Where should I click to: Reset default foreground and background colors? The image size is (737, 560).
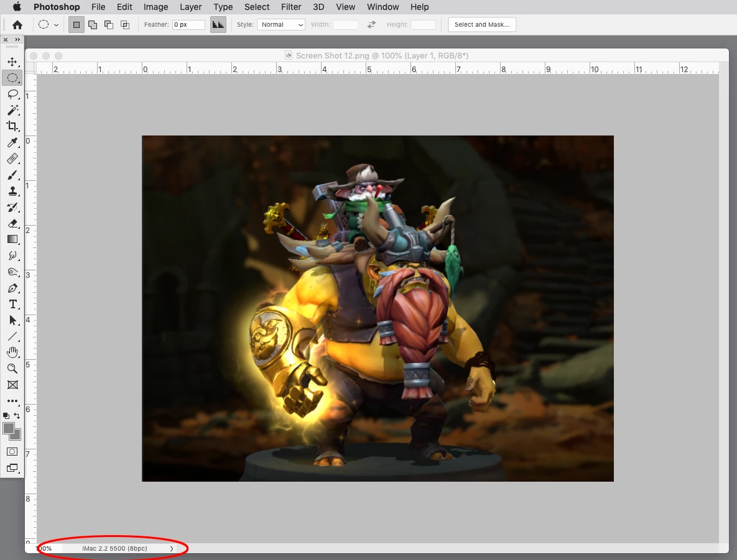(x=6, y=416)
